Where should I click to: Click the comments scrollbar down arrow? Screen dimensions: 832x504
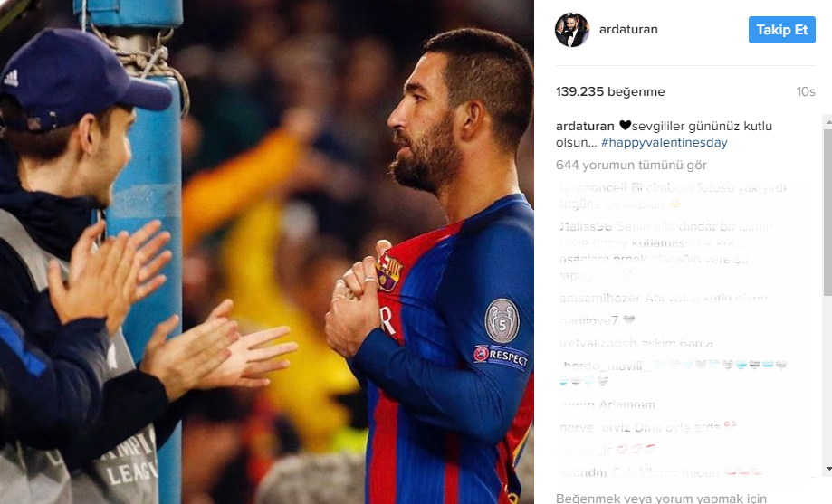click(827, 469)
